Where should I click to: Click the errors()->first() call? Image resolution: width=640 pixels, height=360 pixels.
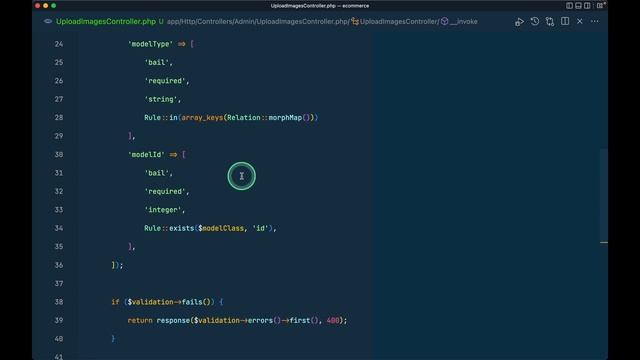point(282,320)
